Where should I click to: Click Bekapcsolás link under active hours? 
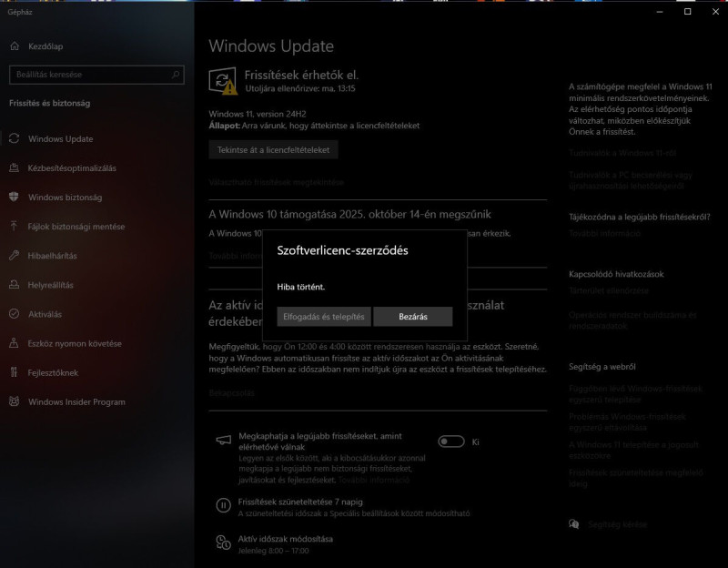click(232, 393)
